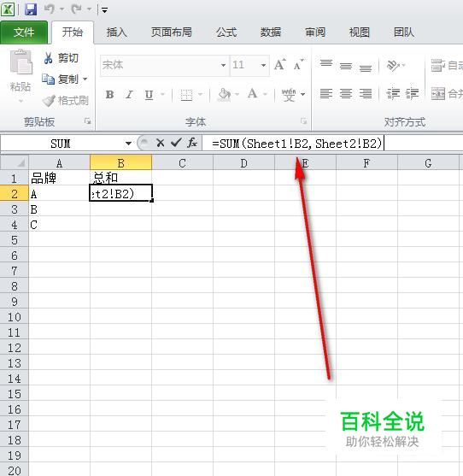The width and height of the screenshot is (463, 476).
Task: Increase indent icon
Action: pos(413,93)
